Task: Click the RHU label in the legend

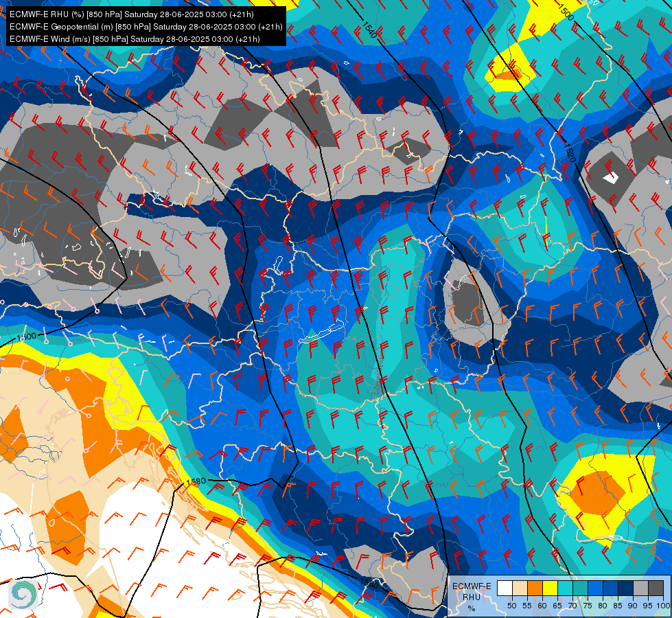Action: 472,597
